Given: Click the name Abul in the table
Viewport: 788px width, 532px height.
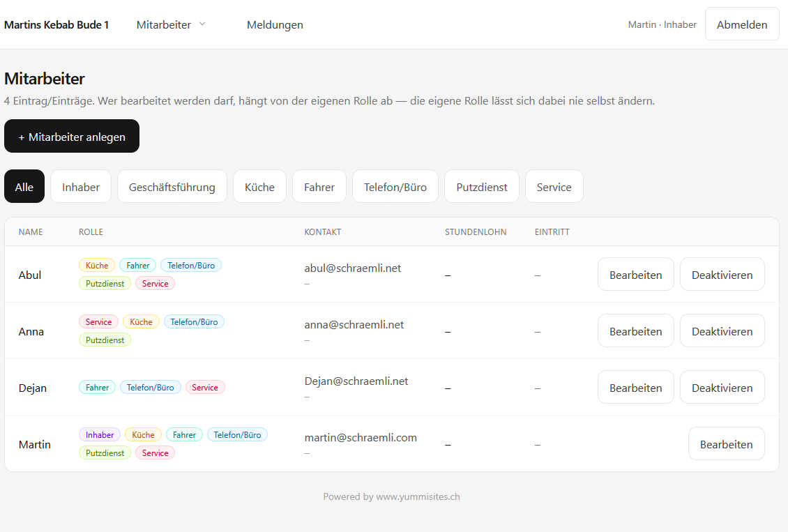Looking at the screenshot, I should coord(30,275).
